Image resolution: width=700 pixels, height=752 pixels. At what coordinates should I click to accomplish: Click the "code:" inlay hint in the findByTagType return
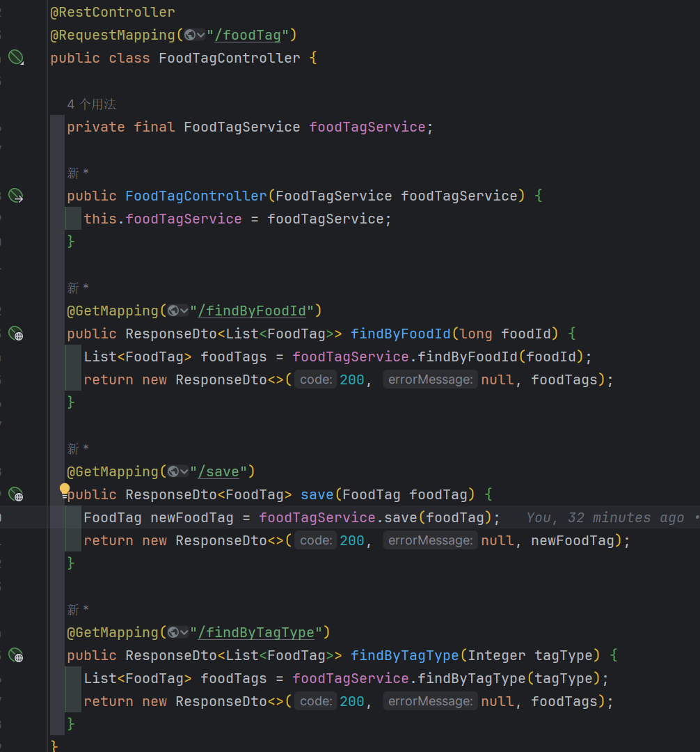(x=316, y=701)
